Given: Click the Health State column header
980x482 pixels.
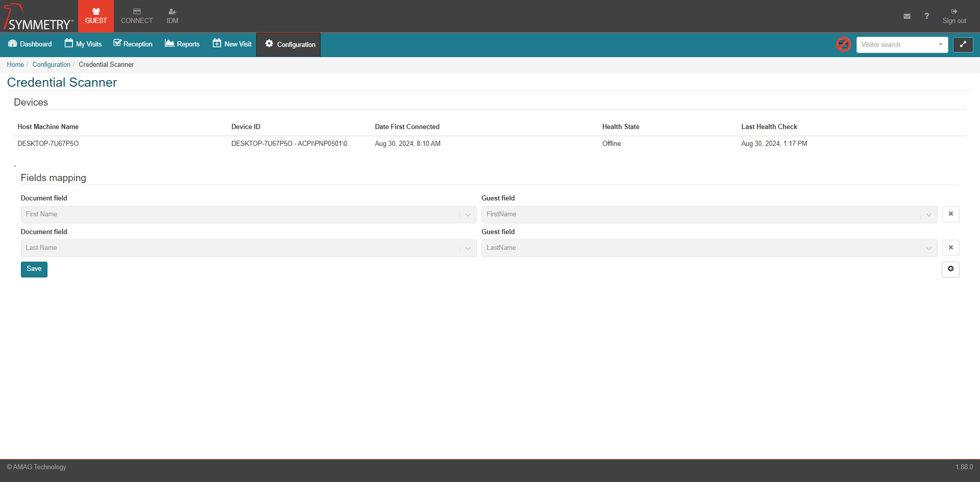Looking at the screenshot, I should point(621,127).
